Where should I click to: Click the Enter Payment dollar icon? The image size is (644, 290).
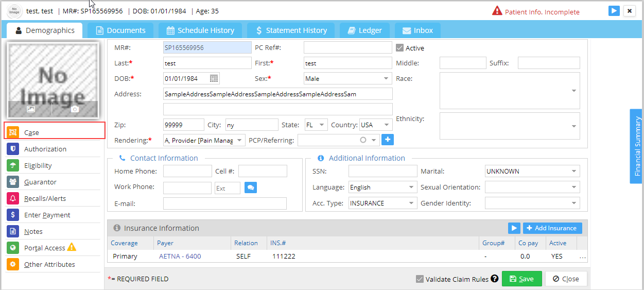click(13, 215)
